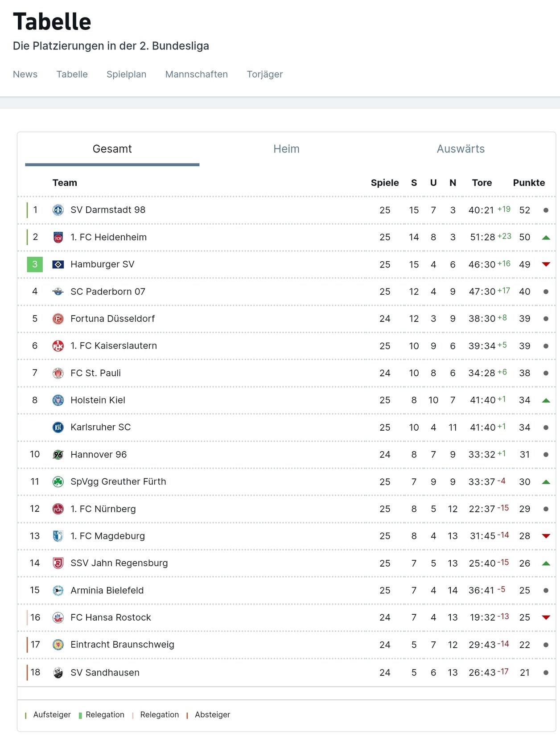Click the SV Sandhausen club logo

(x=58, y=673)
